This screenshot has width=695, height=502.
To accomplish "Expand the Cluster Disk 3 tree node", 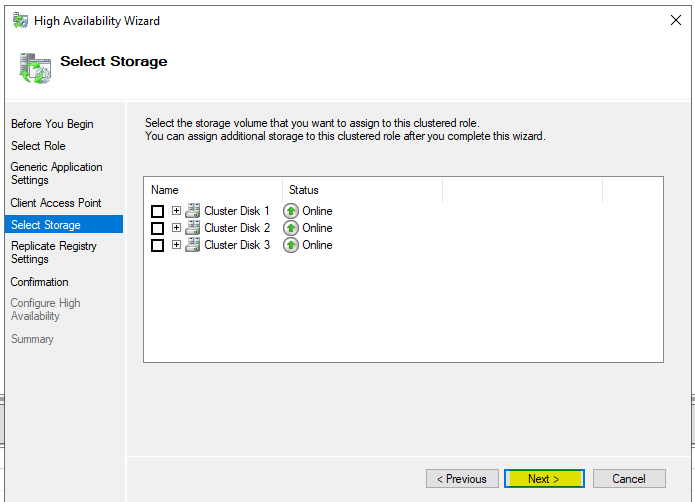I will (176, 245).
